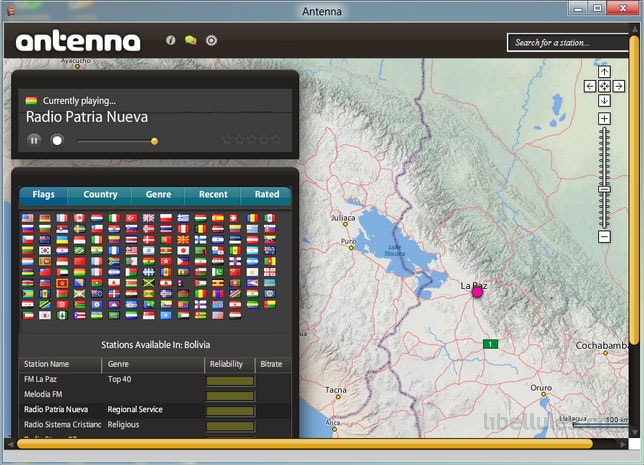Switch to the Rated tab
Viewport: 644px width, 465px height.
[267, 195]
